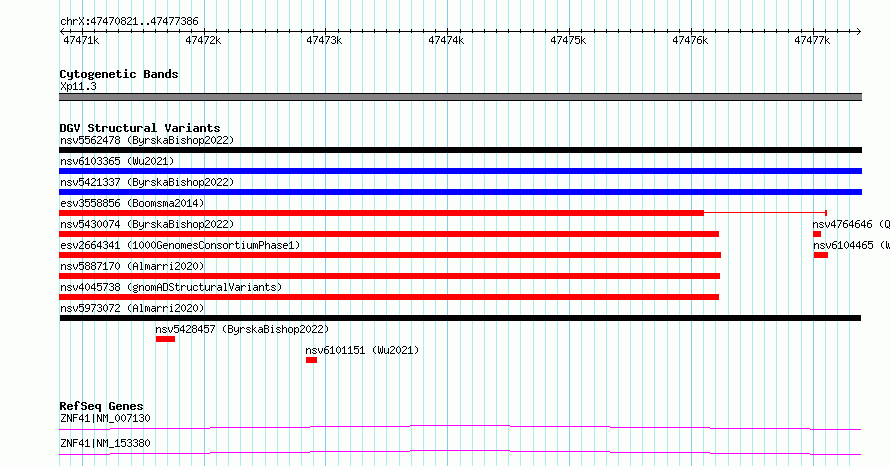Click the nsv4764646 label text

(851, 224)
